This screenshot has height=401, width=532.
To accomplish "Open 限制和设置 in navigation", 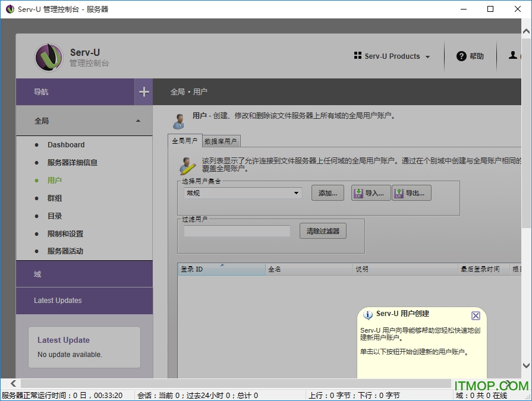I will [65, 234].
